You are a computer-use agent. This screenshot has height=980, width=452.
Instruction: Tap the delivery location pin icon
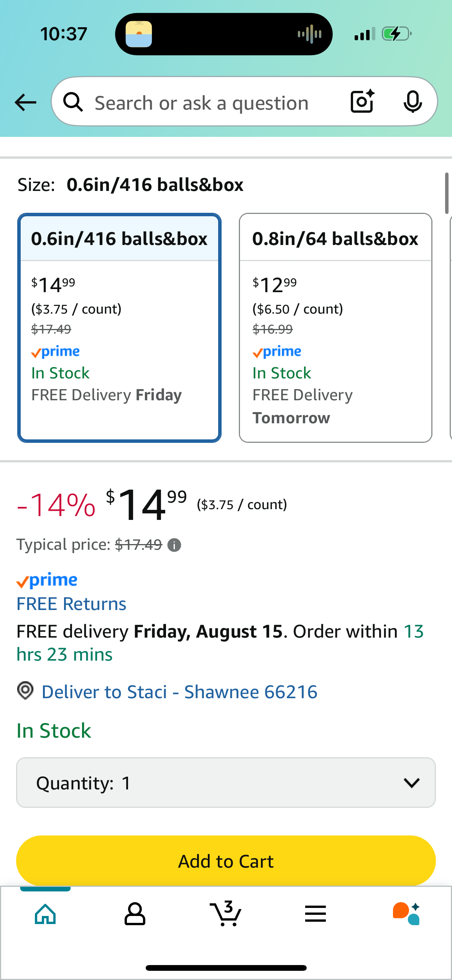(26, 691)
